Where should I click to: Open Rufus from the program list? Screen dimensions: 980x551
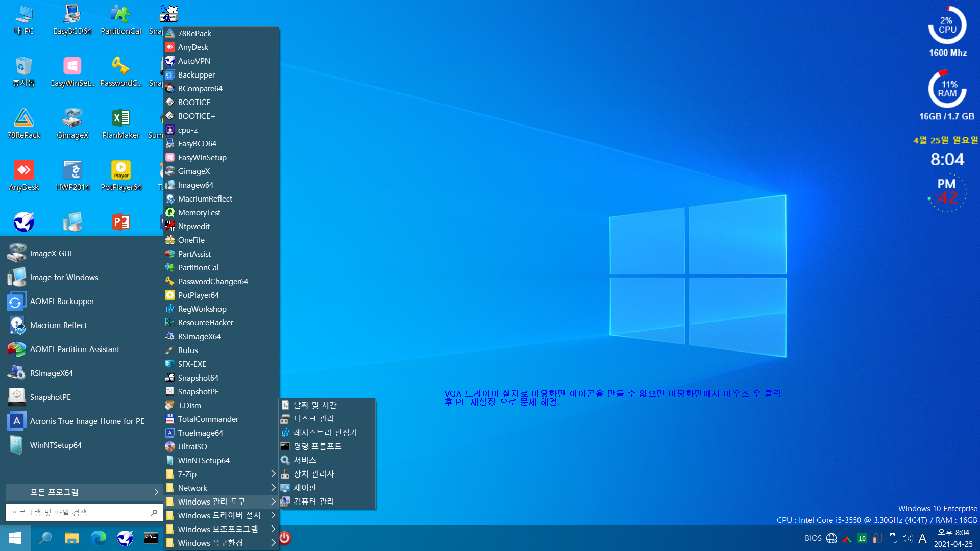(222, 350)
